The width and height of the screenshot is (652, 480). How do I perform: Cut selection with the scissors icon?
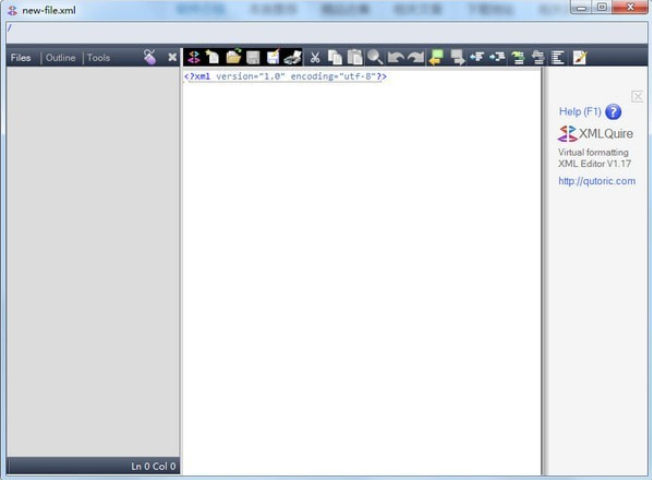pyautogui.click(x=315, y=57)
